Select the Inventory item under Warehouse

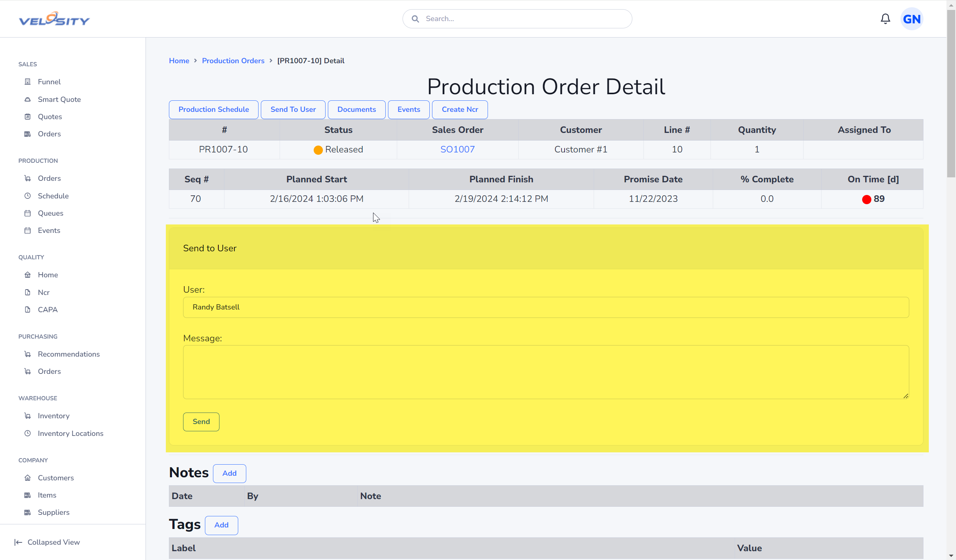pos(54,415)
